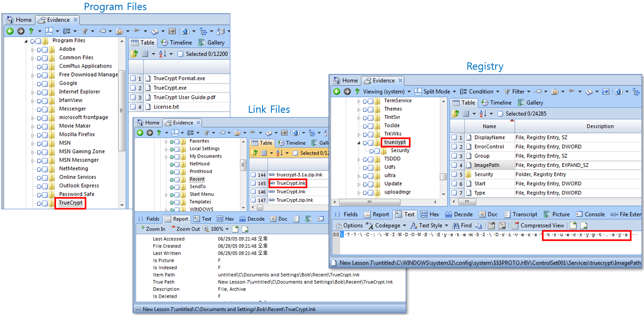Click the Zoom In icon in Link Files report
Screen dimensions: 644x315
click(142, 228)
